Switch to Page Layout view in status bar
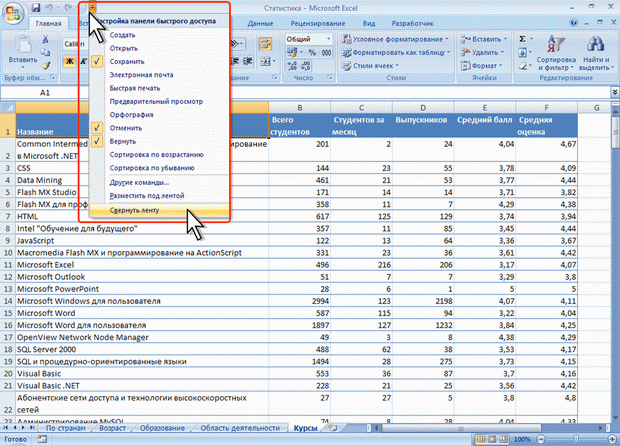Screen dimensions: 620x446 (x=492, y=439)
